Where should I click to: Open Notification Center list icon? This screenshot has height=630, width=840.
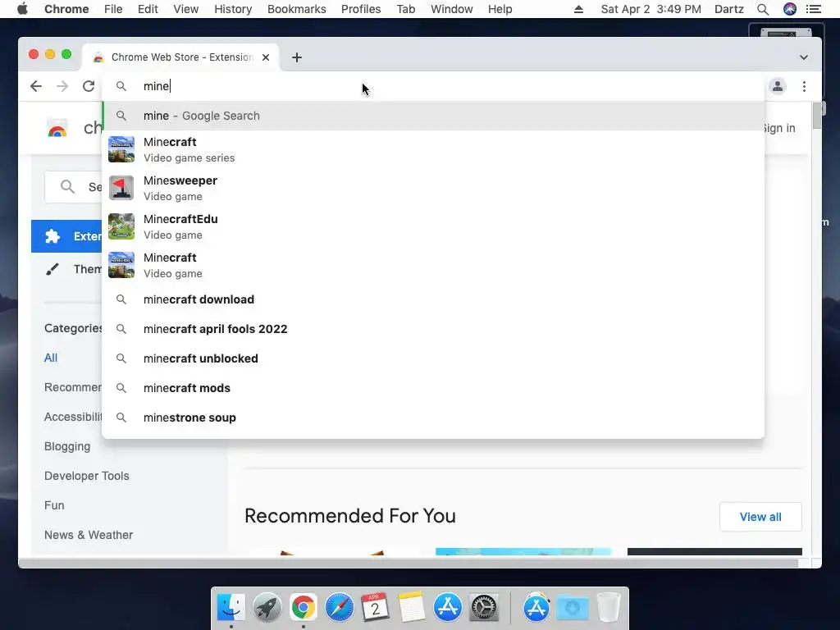click(814, 9)
